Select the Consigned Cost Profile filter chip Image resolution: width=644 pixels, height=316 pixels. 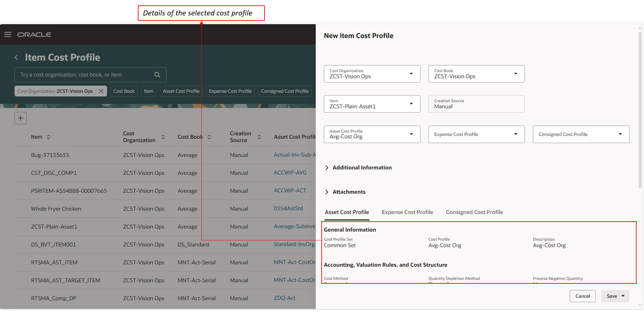(x=285, y=91)
